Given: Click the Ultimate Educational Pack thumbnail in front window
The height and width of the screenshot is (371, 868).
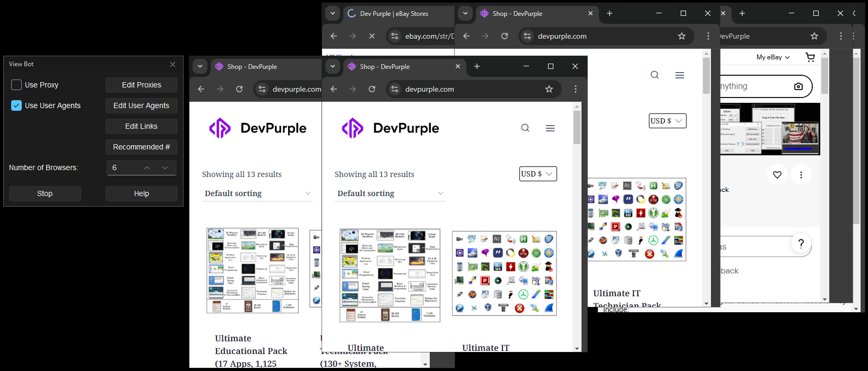Looking at the screenshot, I should [x=390, y=275].
